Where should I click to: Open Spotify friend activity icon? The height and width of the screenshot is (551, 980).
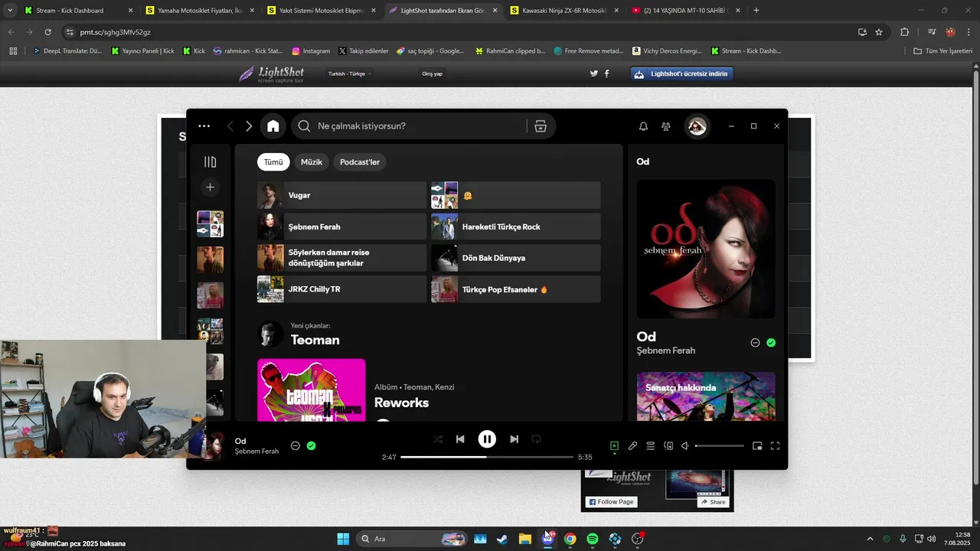[x=665, y=126]
